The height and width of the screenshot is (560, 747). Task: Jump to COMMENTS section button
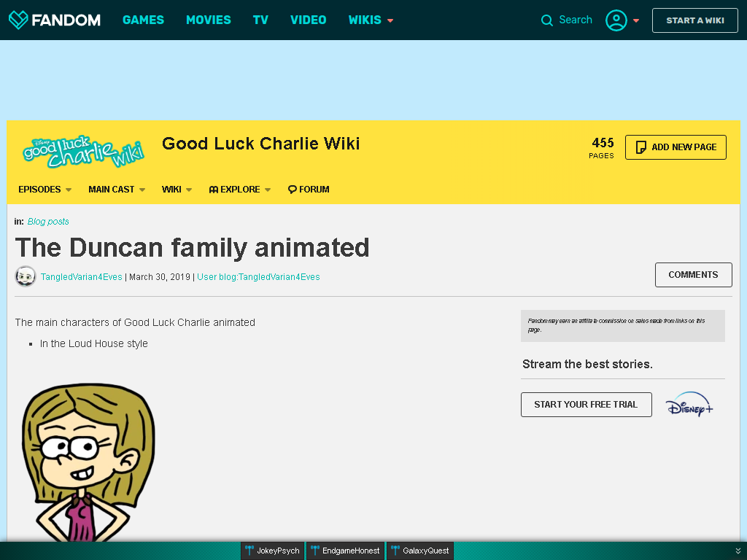click(x=693, y=275)
